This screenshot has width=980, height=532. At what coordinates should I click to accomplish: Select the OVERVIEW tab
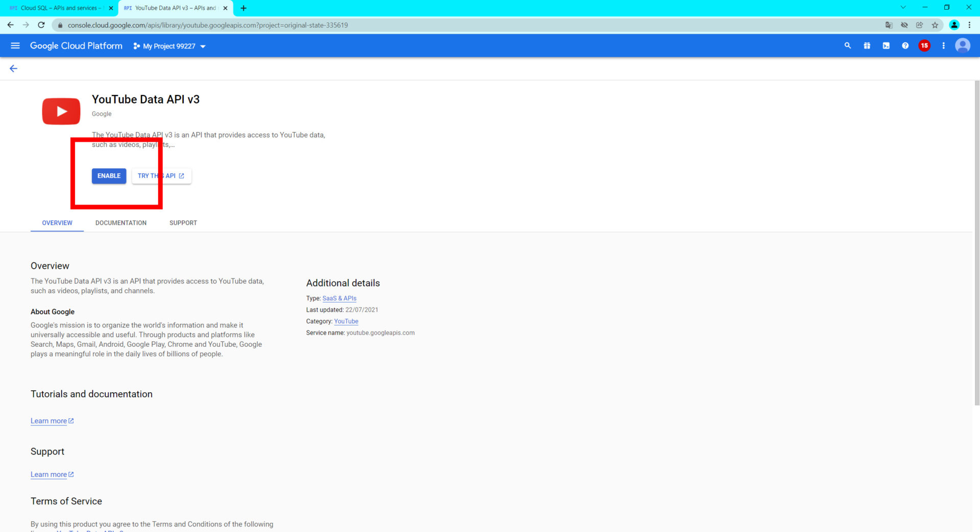tap(57, 223)
